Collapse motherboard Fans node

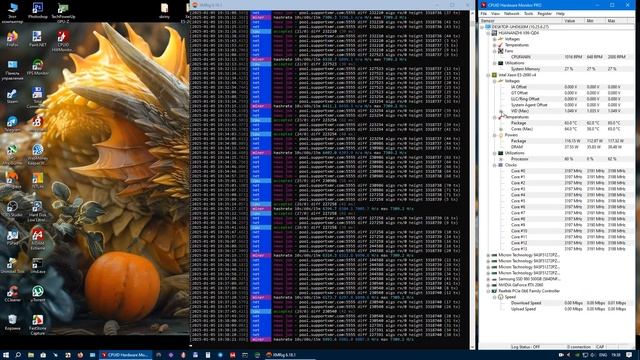[x=494, y=51]
